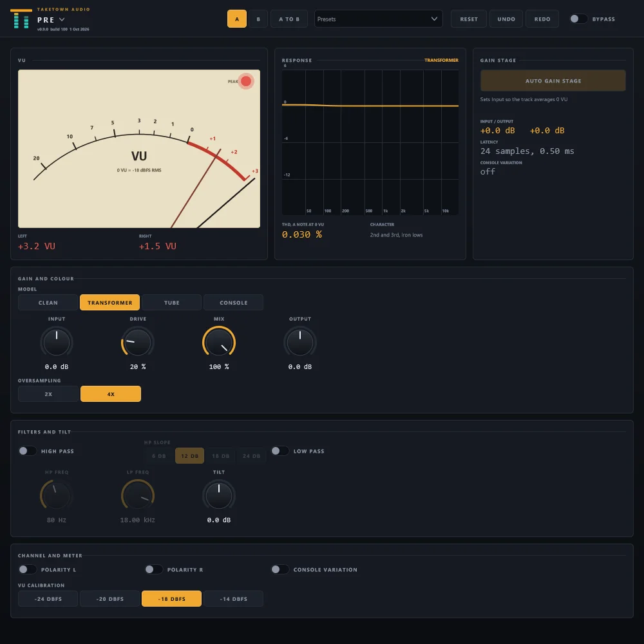Click the Drive value 20 % text
644x644 pixels.
click(x=138, y=367)
